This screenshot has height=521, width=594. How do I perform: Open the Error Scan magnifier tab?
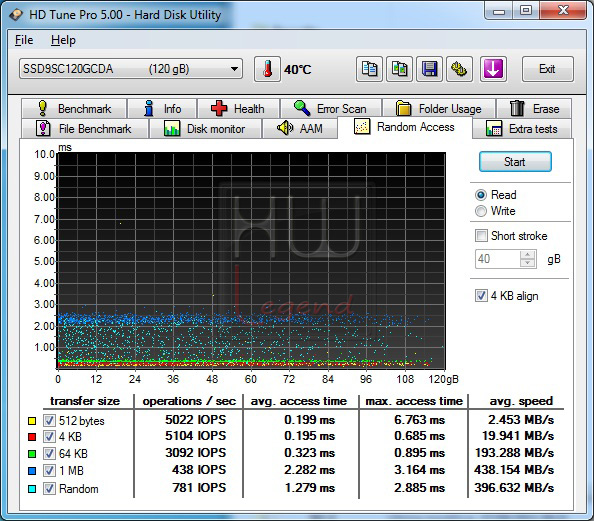coord(331,109)
